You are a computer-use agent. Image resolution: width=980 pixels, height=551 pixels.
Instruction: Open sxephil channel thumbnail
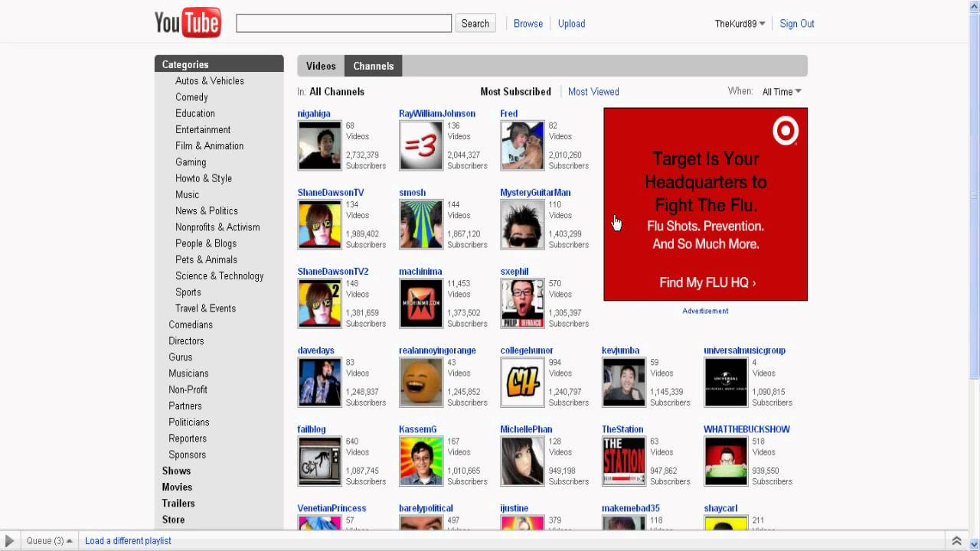[x=522, y=303]
